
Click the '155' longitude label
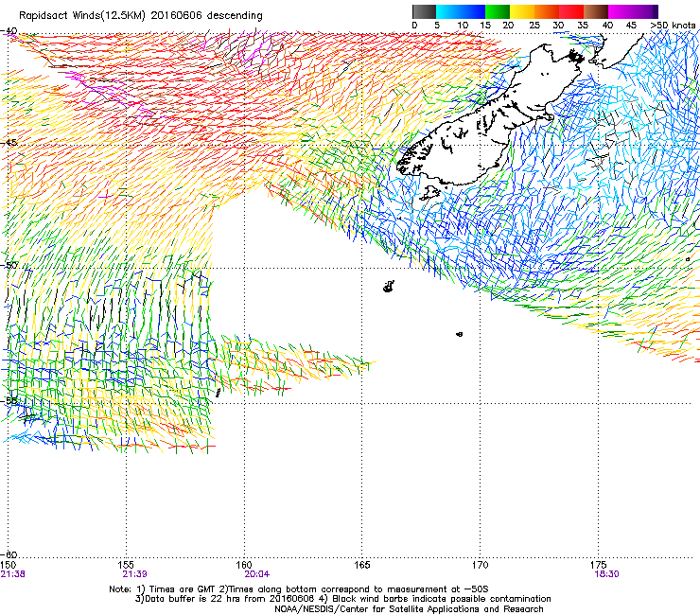(x=126, y=565)
